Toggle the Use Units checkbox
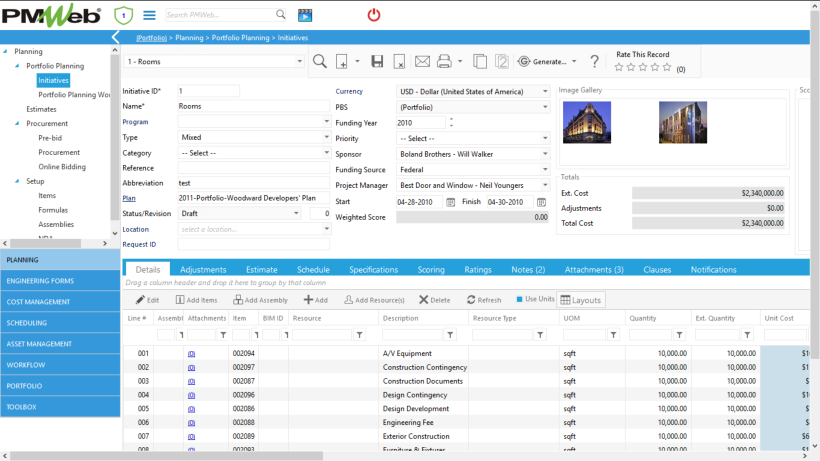This screenshot has height=461, width=820. [519, 299]
